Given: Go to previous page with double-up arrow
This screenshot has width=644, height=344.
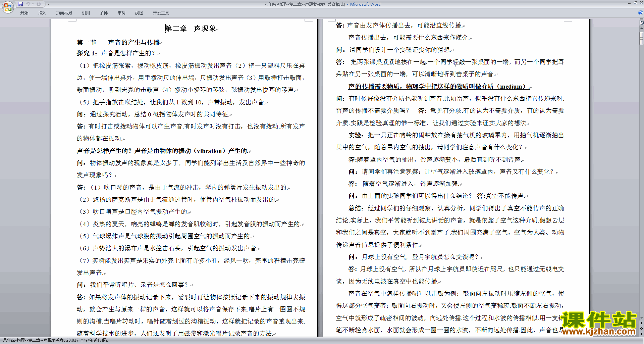Looking at the screenshot, I should (x=642, y=323).
